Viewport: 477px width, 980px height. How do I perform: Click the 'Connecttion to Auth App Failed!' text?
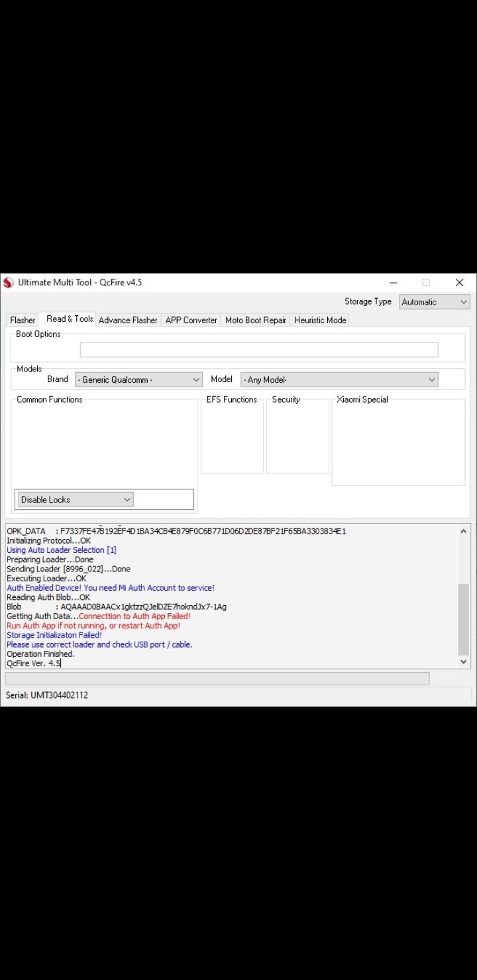[x=134, y=616]
